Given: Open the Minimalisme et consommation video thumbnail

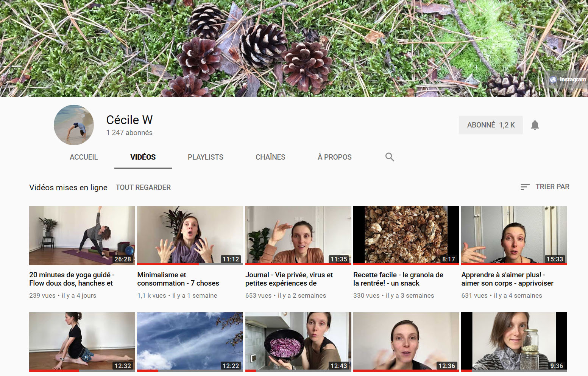Looking at the screenshot, I should tap(190, 235).
